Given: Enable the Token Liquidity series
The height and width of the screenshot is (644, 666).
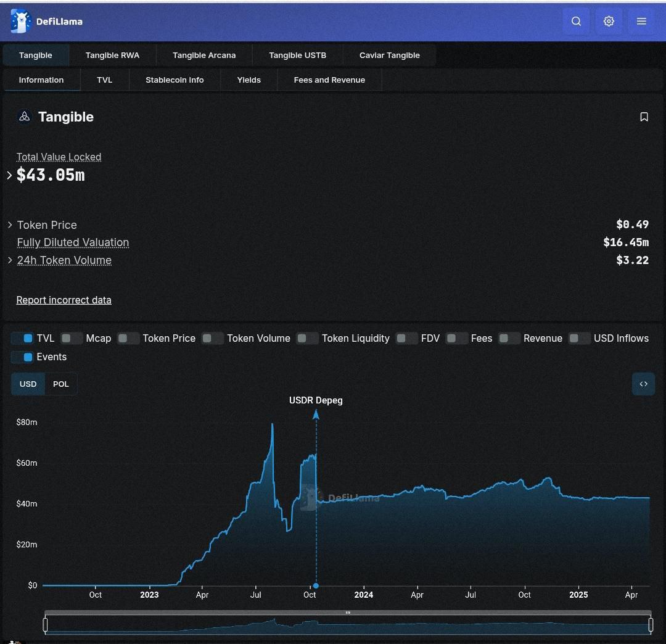Looking at the screenshot, I should pos(308,339).
